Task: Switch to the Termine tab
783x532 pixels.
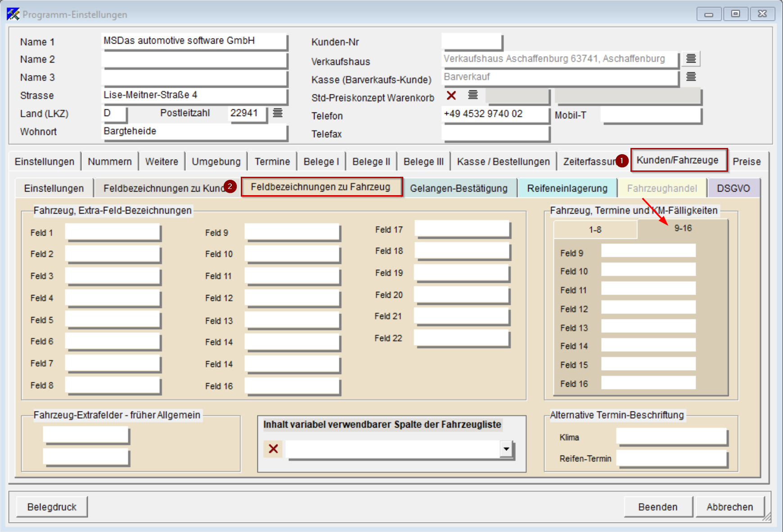Action: [x=272, y=161]
